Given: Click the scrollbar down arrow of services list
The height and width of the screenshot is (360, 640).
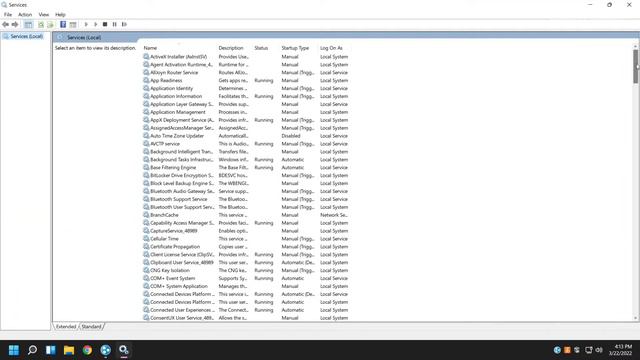Looking at the screenshot, I should (636, 318).
